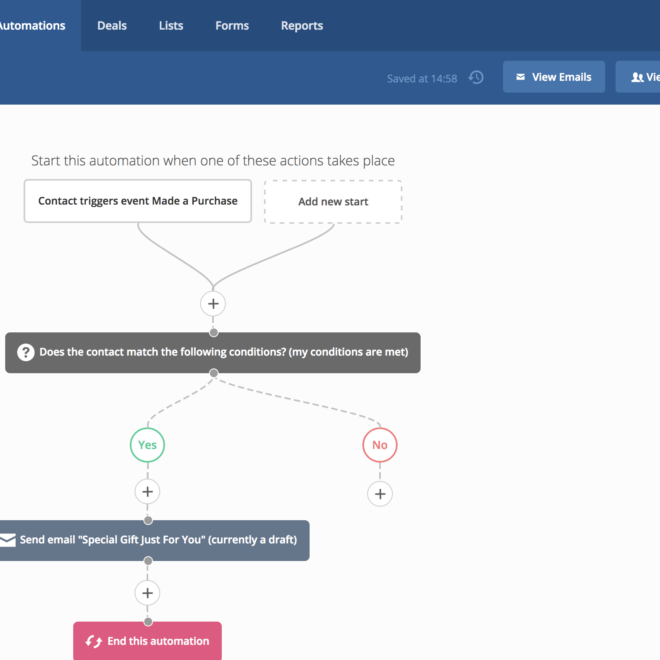This screenshot has height=660, width=660.
Task: Select the red No branch circle
Action: pyautogui.click(x=380, y=445)
